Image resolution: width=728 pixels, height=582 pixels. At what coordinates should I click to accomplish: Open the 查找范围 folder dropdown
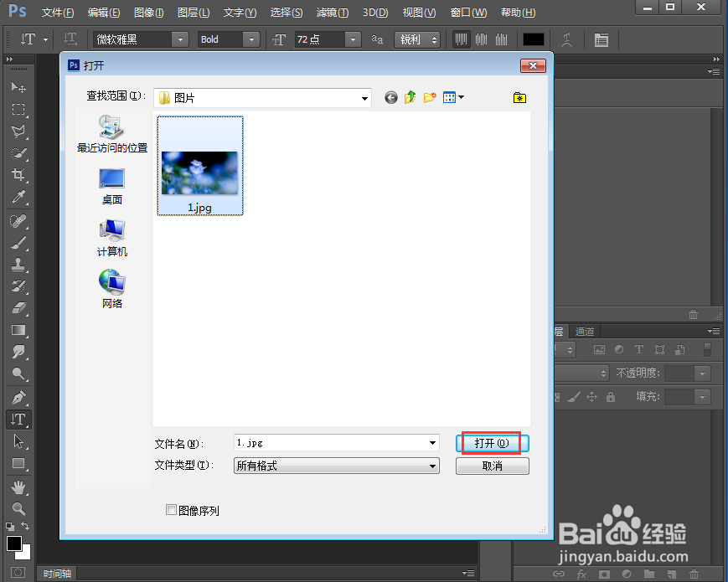[364, 98]
